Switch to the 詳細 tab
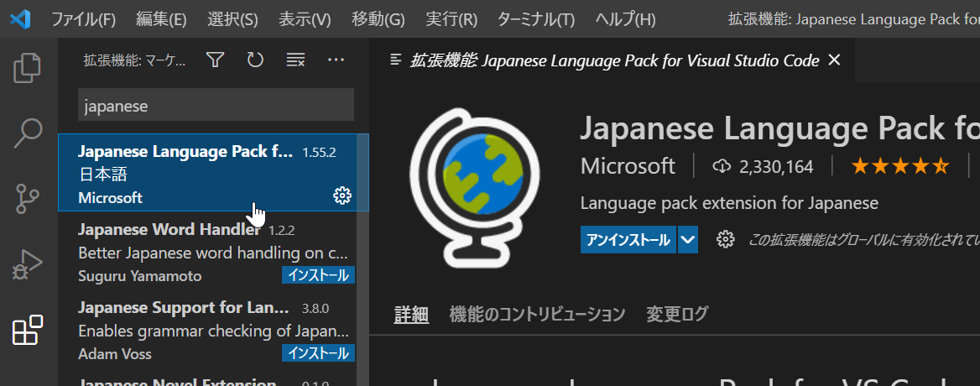 pos(411,314)
